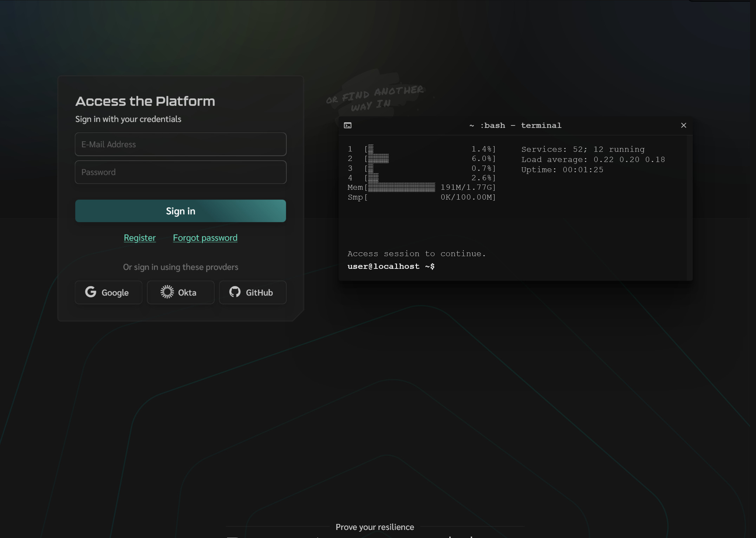The image size is (756, 538).
Task: Click the Okta sunburst logo
Action: click(167, 292)
